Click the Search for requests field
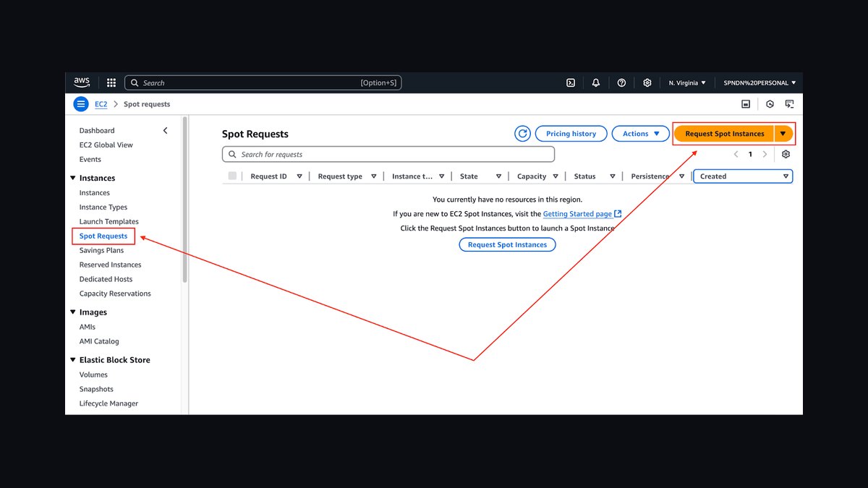The width and height of the screenshot is (868, 488). click(388, 154)
